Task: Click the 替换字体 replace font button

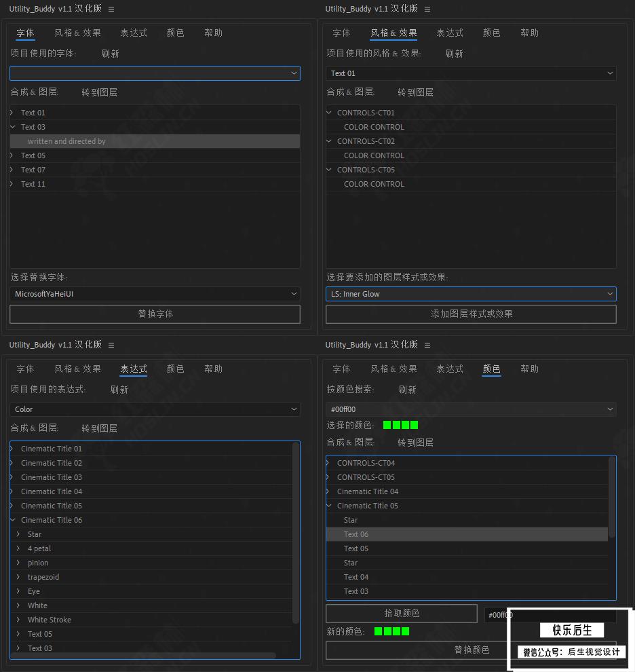Action: (x=155, y=314)
